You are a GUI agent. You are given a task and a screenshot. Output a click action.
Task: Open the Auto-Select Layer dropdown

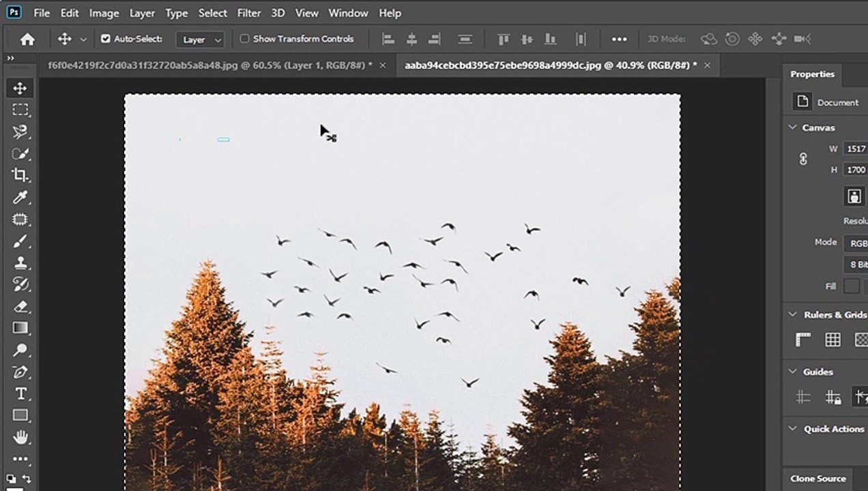[x=200, y=40]
